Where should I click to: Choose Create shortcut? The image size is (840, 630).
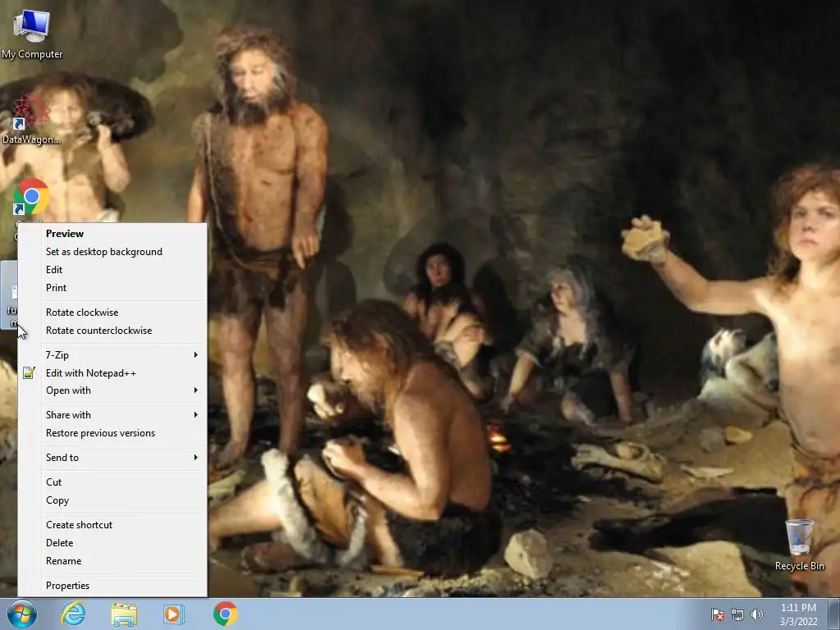[112, 525]
